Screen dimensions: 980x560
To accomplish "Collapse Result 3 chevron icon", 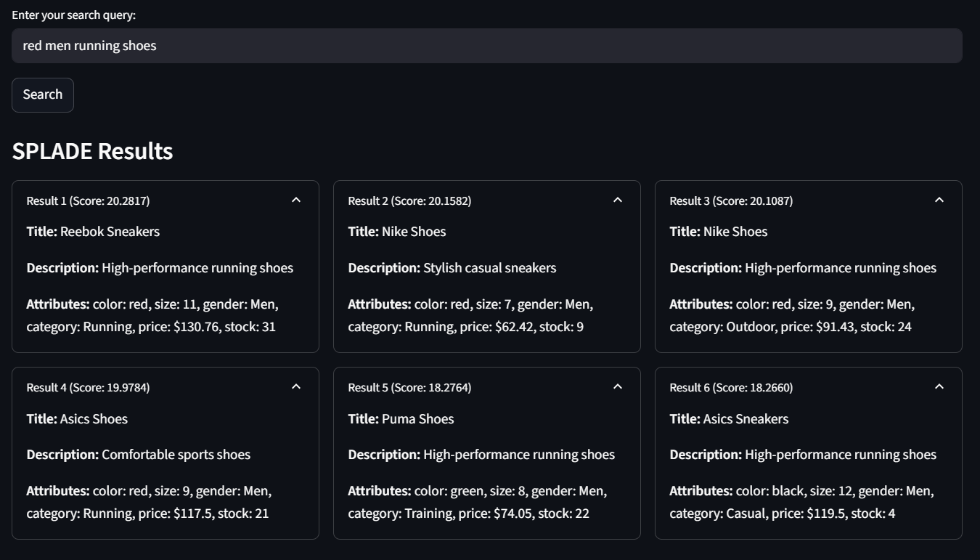I will 939,200.
